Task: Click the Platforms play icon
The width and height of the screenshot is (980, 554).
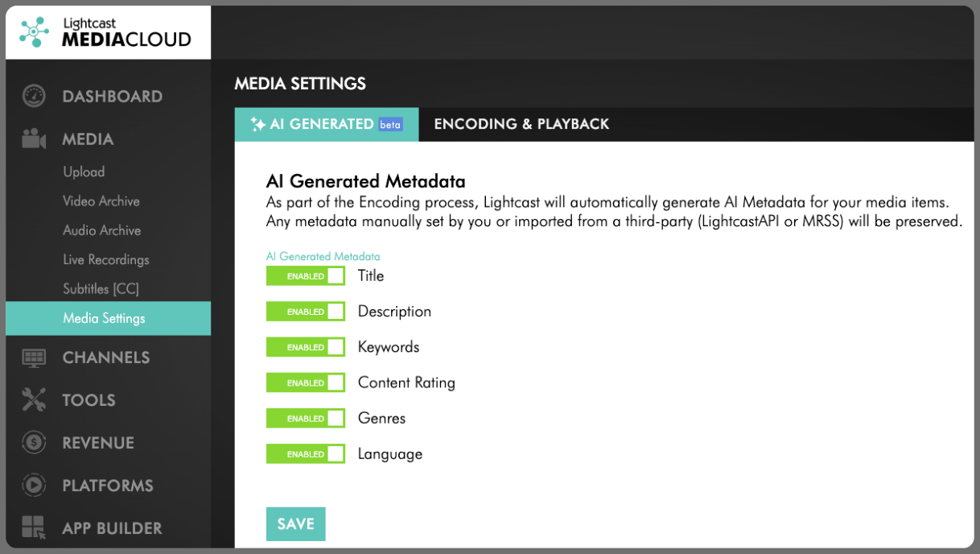Action: point(34,486)
